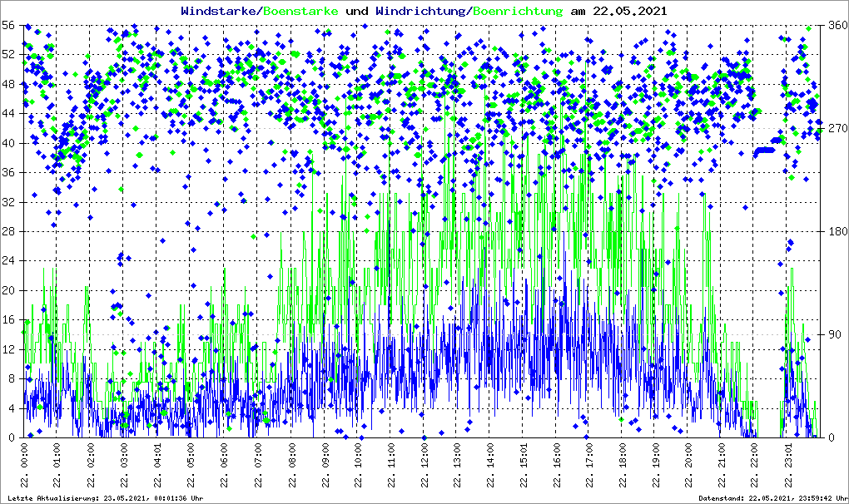Click the 270 label on right axis
This screenshot has height=504, width=849.
tap(834, 128)
